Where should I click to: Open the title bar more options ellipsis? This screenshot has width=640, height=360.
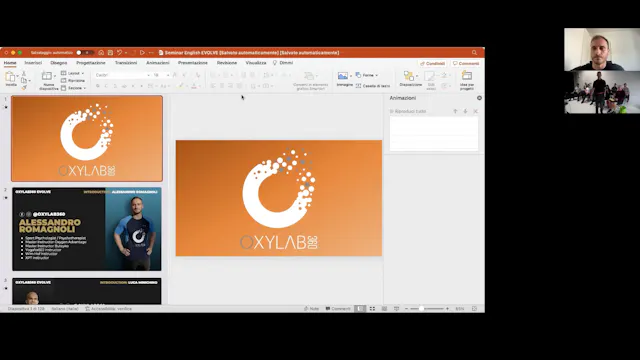151,53
